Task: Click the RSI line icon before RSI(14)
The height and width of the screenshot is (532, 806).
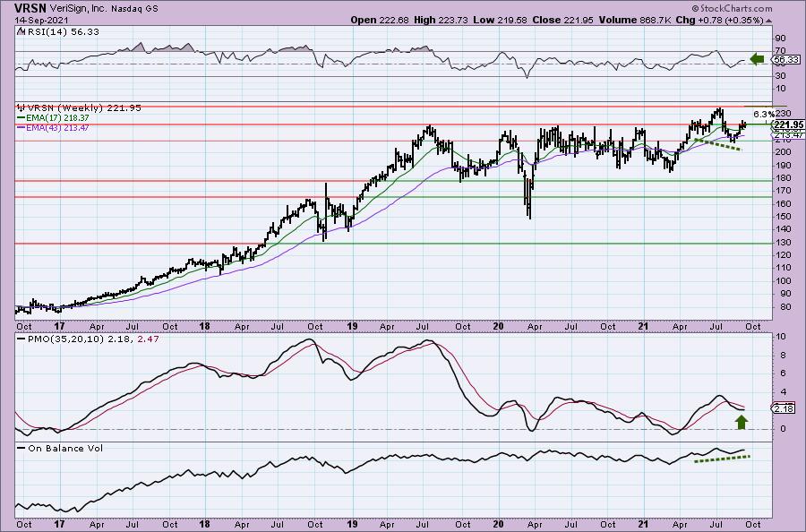Action: pyautogui.click(x=21, y=31)
